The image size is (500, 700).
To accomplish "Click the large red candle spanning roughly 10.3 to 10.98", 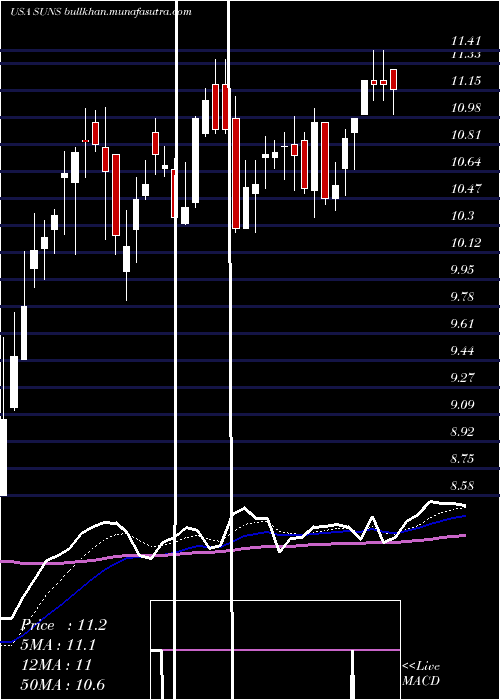I will pyautogui.click(x=235, y=173).
